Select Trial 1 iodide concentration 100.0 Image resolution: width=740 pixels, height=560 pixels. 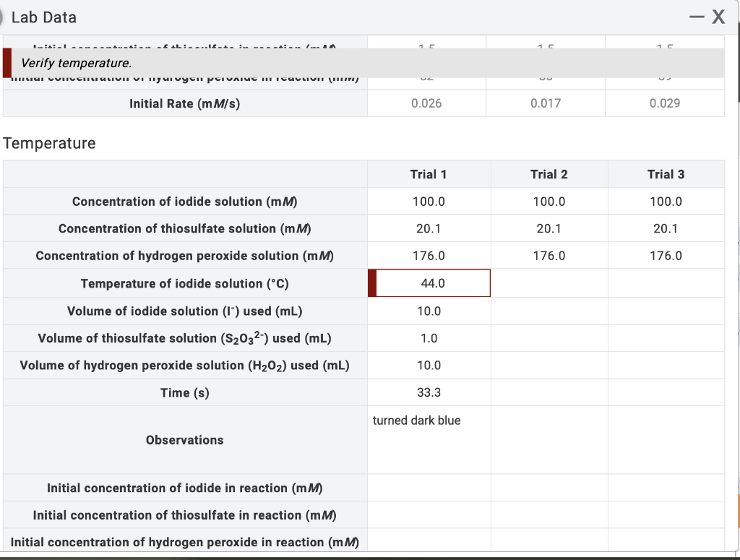tap(429, 202)
